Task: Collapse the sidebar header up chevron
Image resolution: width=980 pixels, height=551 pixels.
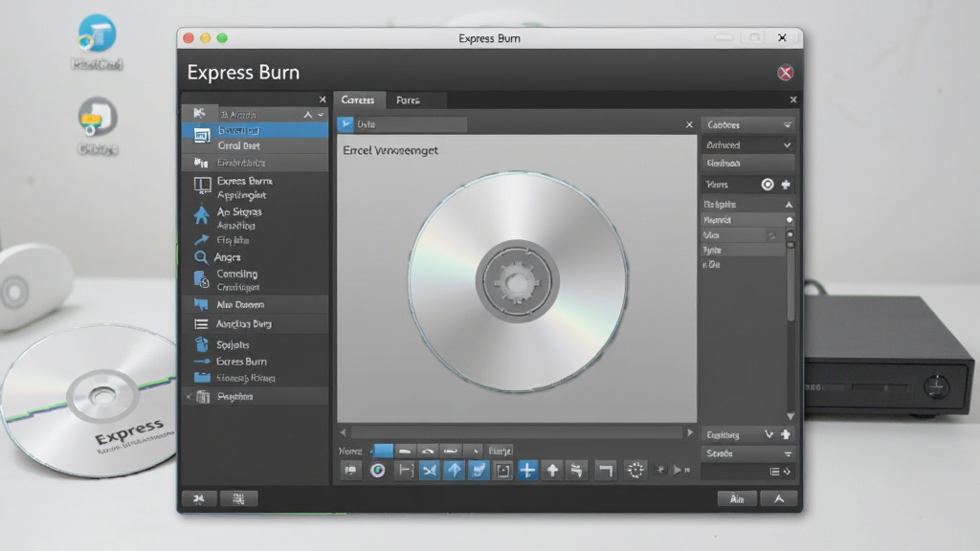Action: [307, 115]
